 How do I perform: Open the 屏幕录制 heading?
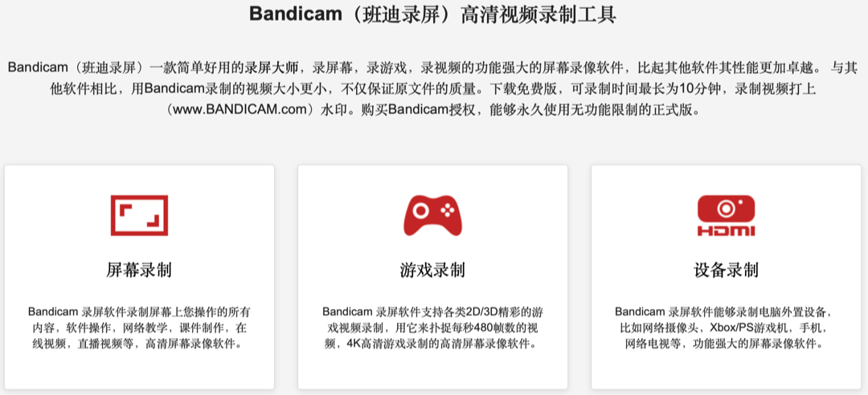tap(139, 270)
